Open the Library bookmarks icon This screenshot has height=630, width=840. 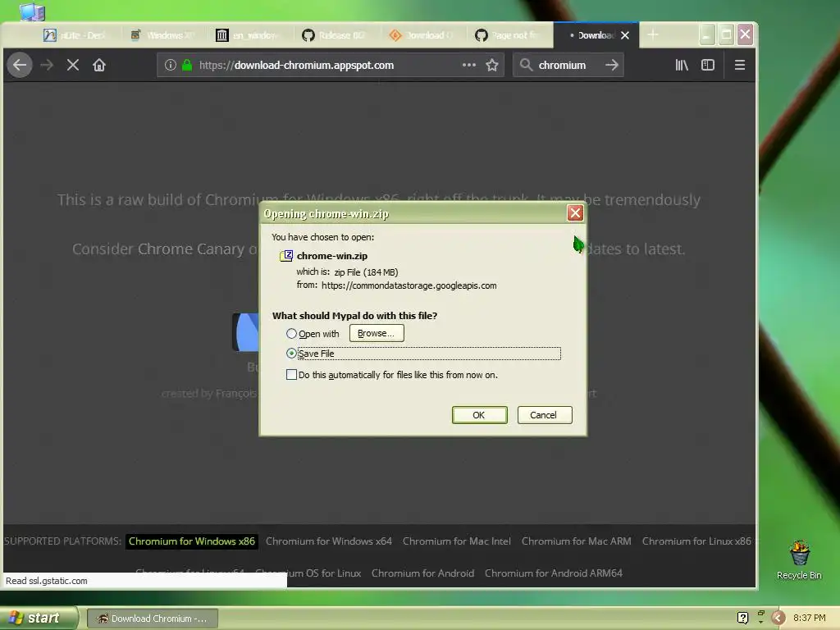(x=682, y=66)
